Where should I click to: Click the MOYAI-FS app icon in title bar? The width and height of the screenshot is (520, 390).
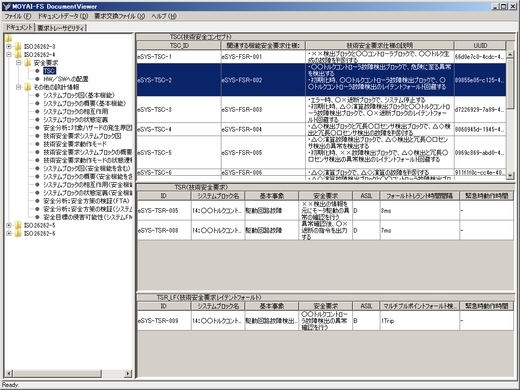(x=6, y=6)
